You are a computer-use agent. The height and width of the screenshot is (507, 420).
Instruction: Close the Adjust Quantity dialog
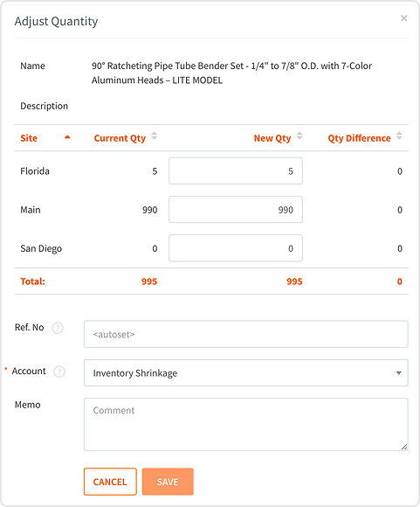(x=403, y=18)
